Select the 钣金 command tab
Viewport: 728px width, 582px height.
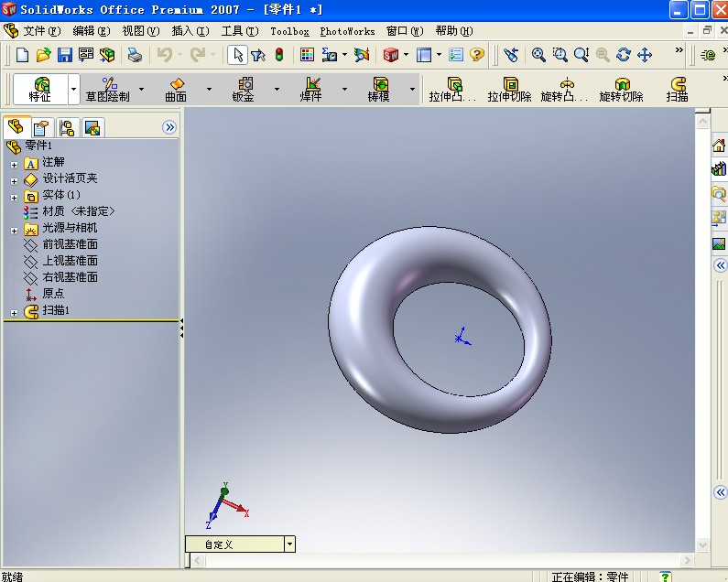tap(244, 89)
